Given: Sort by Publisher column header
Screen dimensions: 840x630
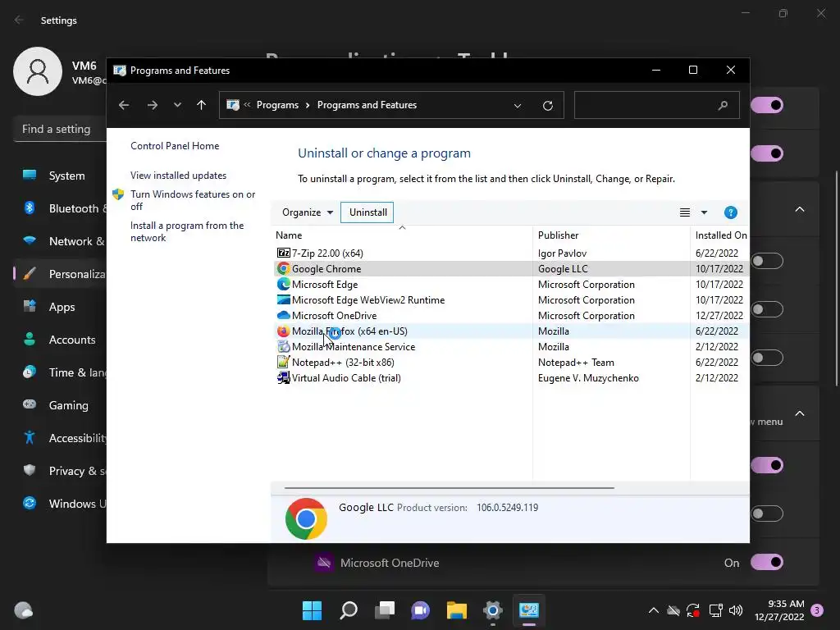Looking at the screenshot, I should pyautogui.click(x=611, y=235).
